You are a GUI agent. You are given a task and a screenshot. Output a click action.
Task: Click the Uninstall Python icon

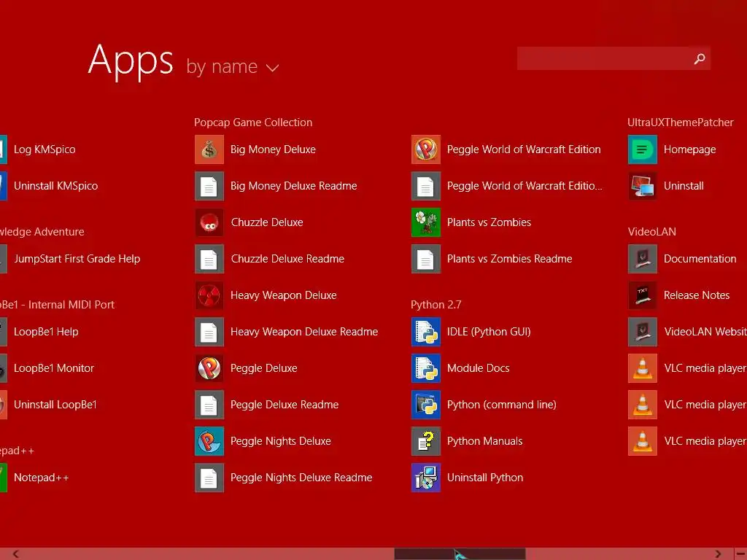(426, 478)
